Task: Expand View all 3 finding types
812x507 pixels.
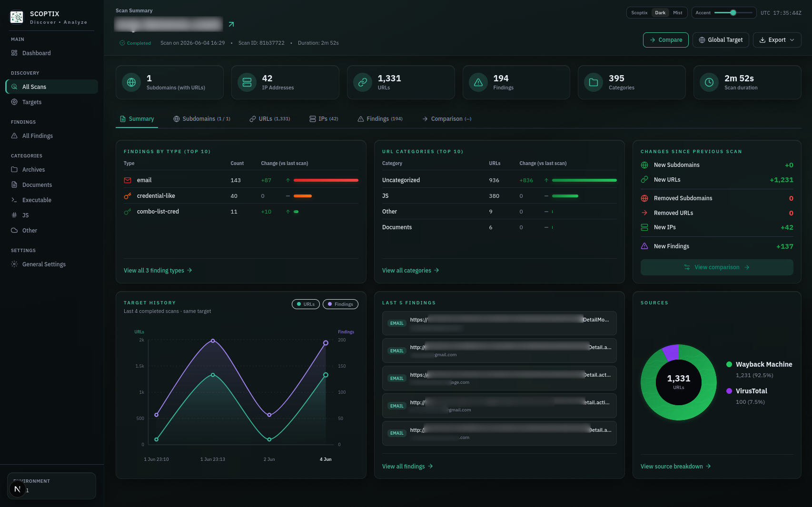Action: click(x=158, y=271)
